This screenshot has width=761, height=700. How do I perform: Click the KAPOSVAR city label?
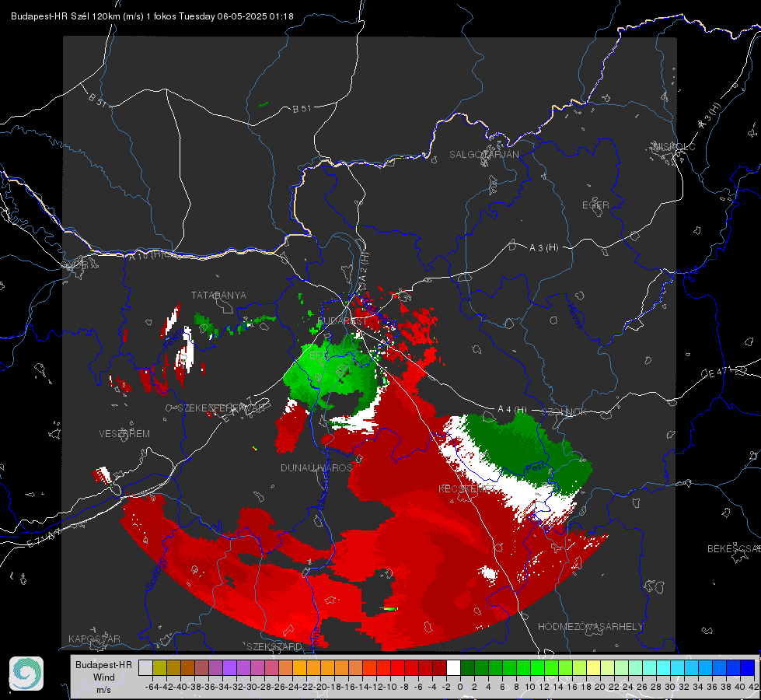coord(94,639)
